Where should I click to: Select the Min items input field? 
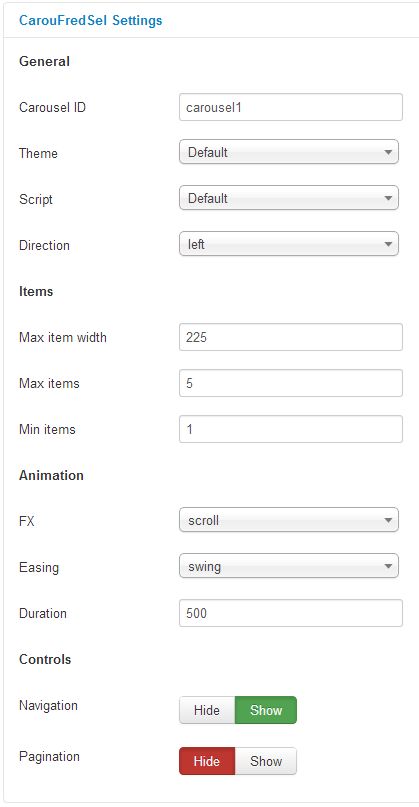291,429
